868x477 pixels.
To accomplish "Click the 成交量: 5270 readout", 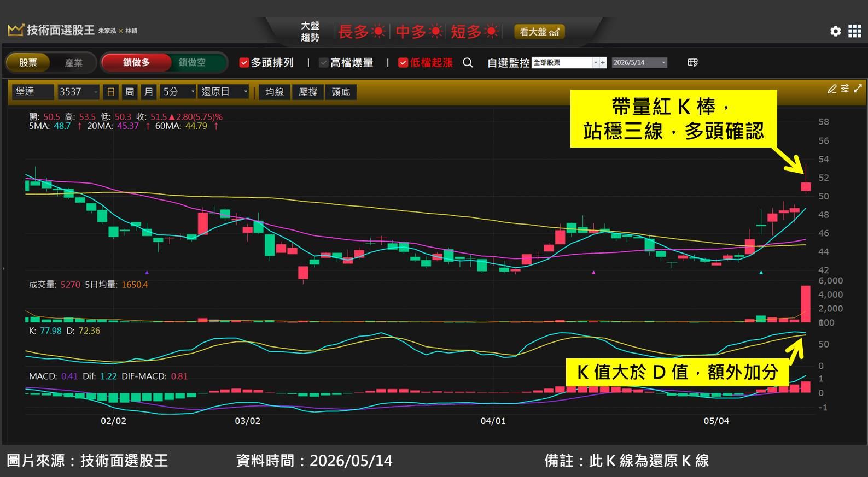I will coord(55,285).
